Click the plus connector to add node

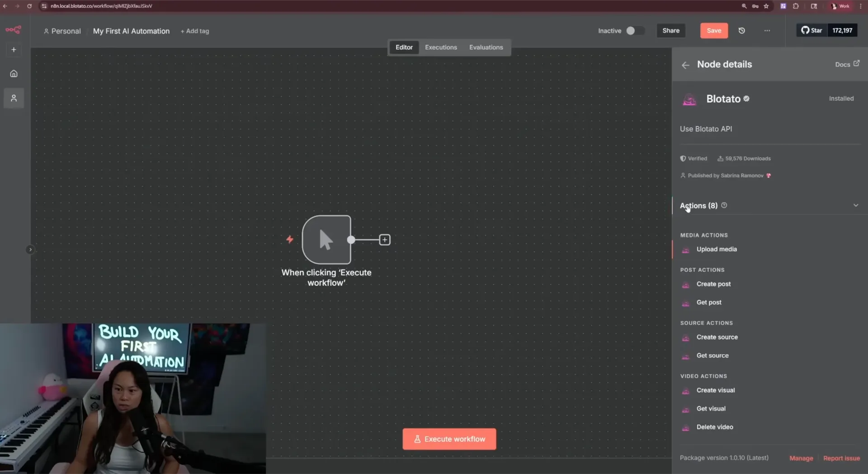[385, 240]
